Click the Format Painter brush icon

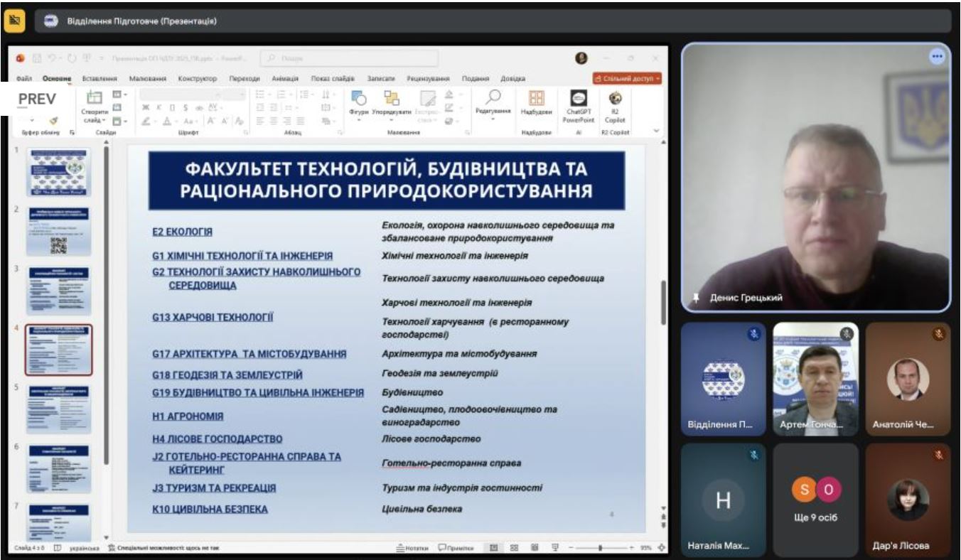click(x=53, y=121)
